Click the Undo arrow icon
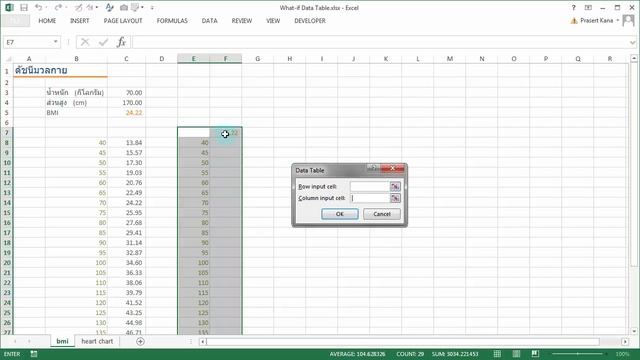Viewport: 640px width, 360px height. 38,8
